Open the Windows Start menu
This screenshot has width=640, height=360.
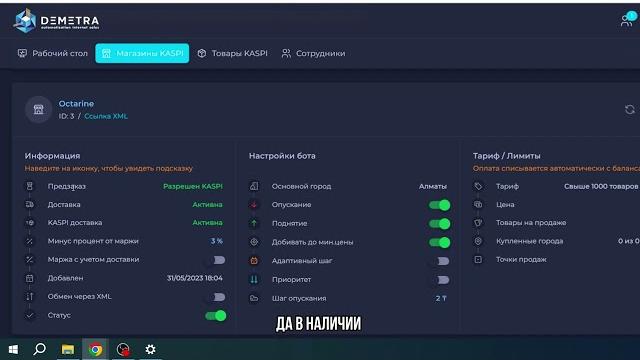pos(13,349)
